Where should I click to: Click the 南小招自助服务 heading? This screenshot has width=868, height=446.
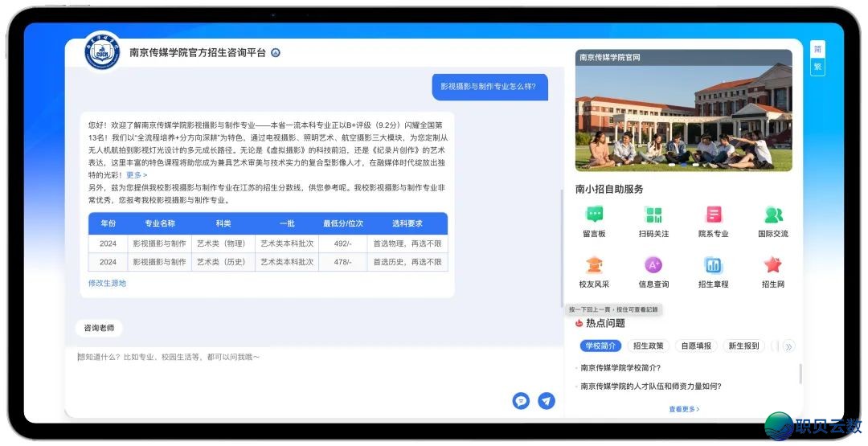tap(609, 189)
